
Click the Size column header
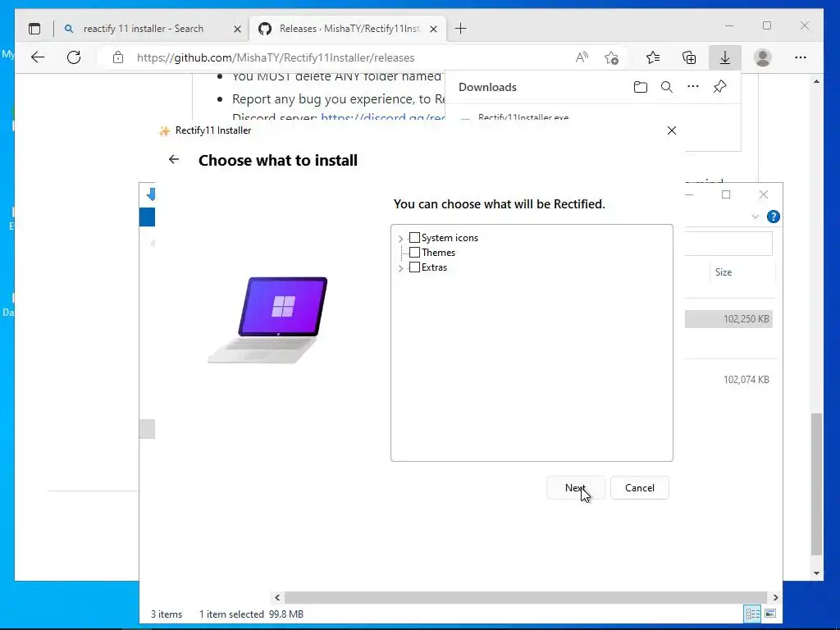point(724,272)
